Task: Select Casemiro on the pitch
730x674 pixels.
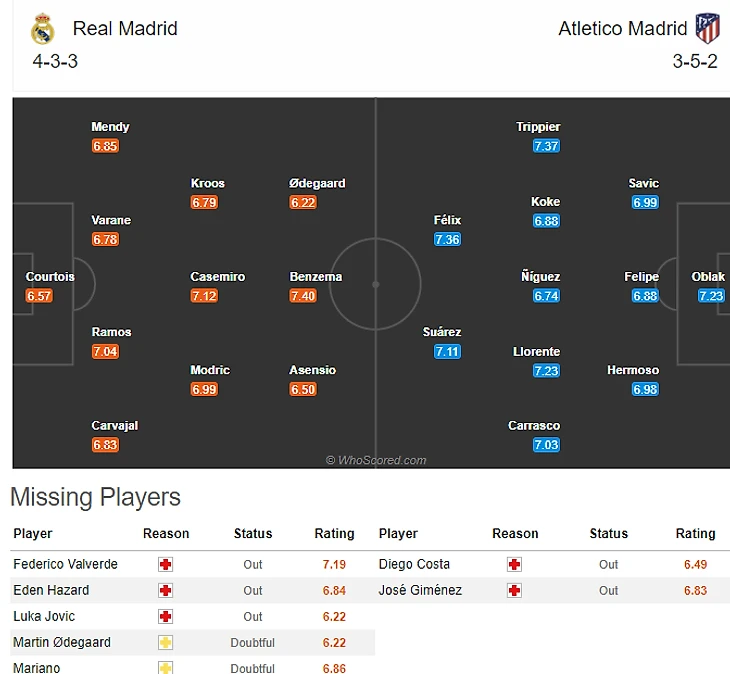Action: click(218, 277)
